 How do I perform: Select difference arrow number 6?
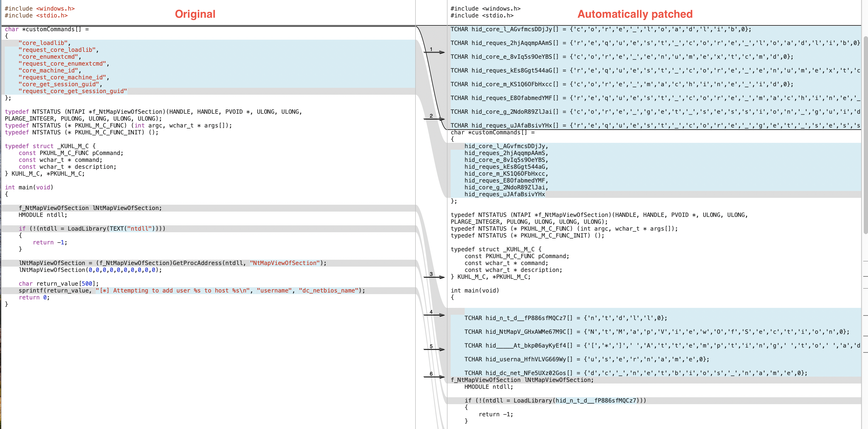pos(434,377)
